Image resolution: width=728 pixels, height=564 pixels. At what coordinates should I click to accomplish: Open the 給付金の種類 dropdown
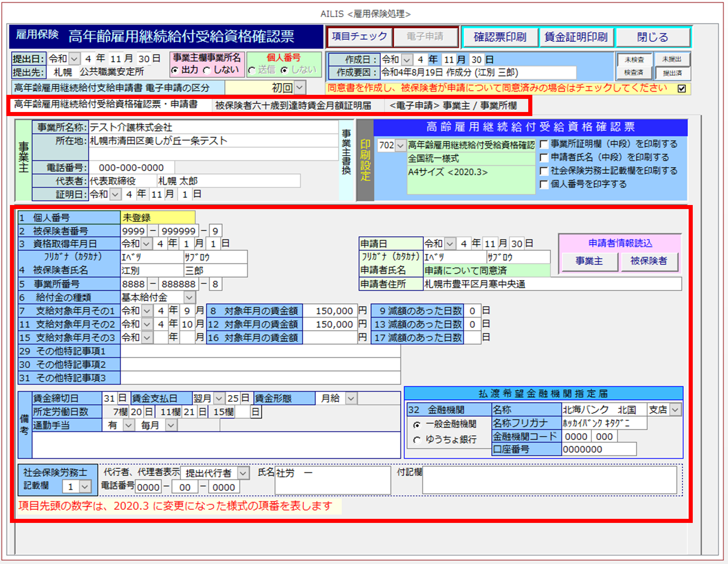(189, 298)
